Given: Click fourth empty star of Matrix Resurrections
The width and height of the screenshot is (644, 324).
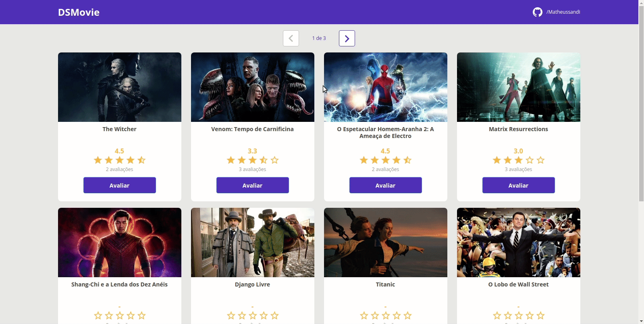Looking at the screenshot, I should (530, 160).
